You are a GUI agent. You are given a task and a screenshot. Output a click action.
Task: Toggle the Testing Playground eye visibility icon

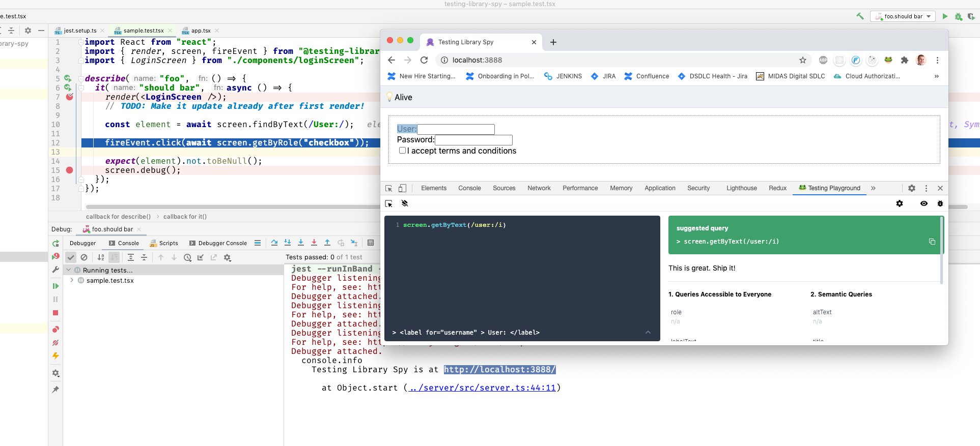pos(924,203)
